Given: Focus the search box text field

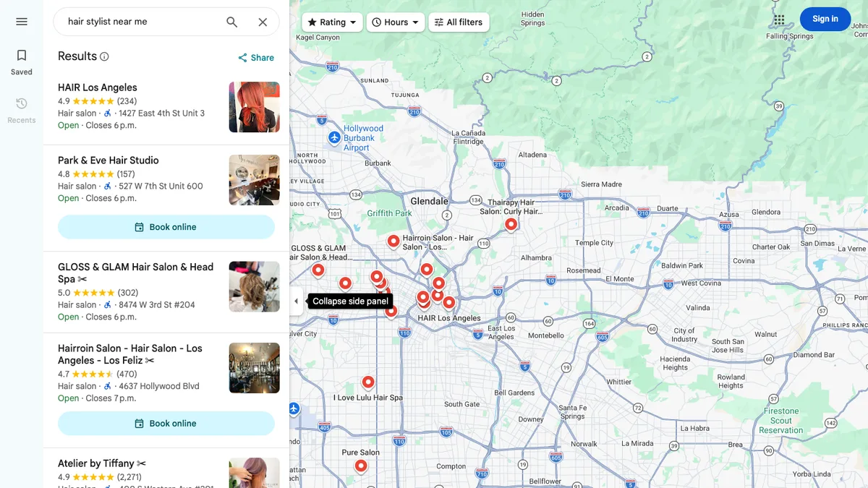Looking at the screenshot, I should click(x=141, y=22).
